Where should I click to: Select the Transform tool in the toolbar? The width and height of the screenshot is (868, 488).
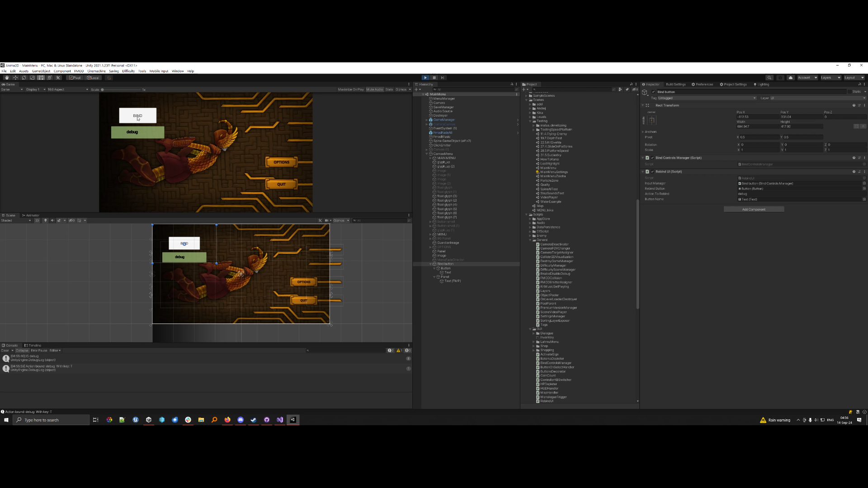pyautogui.click(x=50, y=78)
